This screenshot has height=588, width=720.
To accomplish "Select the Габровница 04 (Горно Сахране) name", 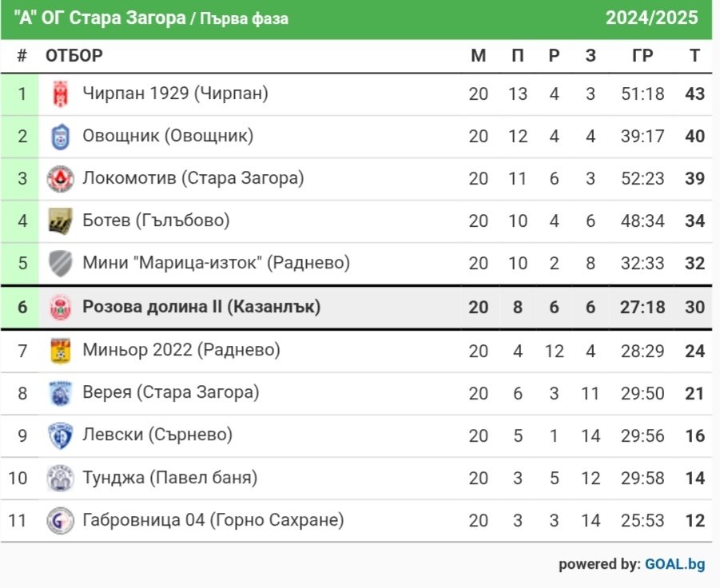I will click(213, 520).
